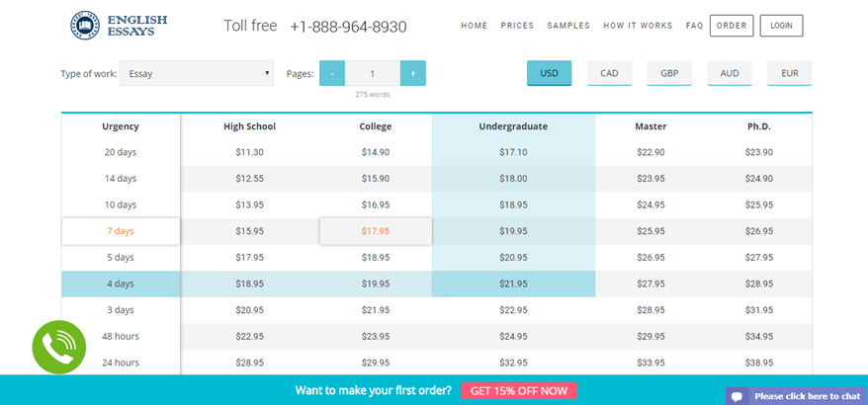Click the ORDER button

click(x=732, y=26)
